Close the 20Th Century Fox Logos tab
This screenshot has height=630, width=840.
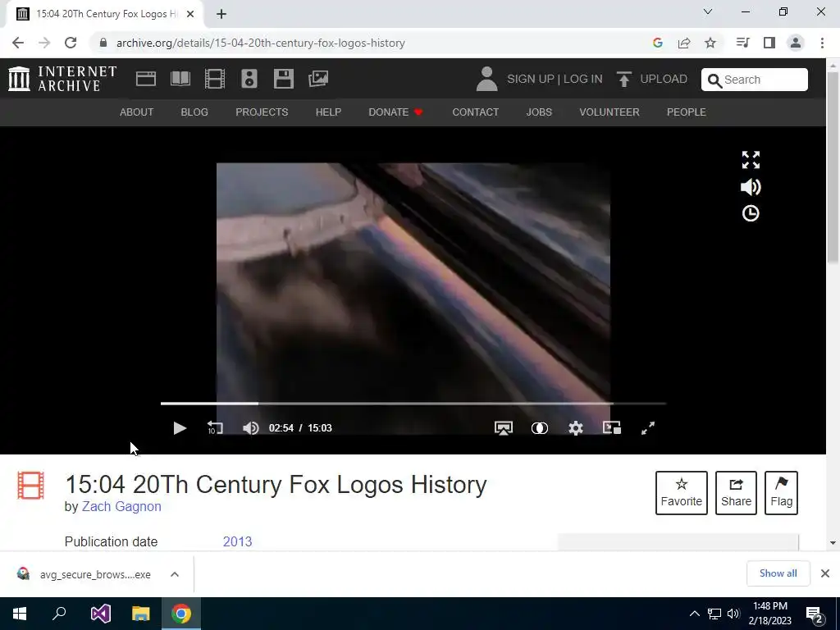pyautogui.click(x=190, y=14)
